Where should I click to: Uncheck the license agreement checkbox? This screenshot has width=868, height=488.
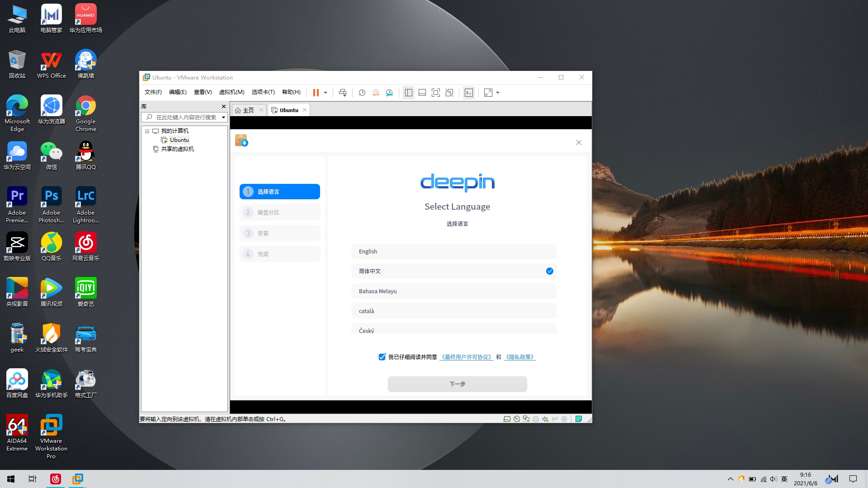pyautogui.click(x=382, y=357)
